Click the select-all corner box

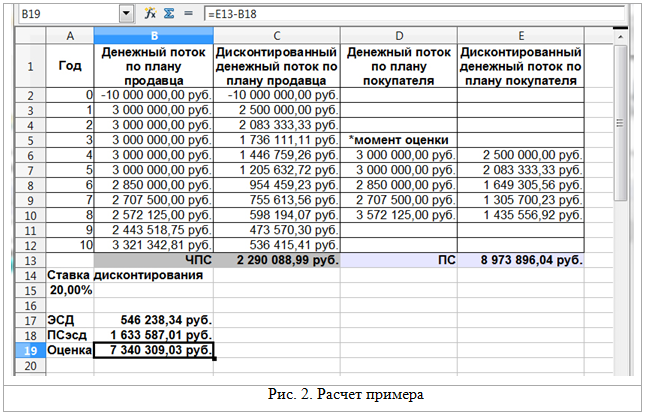tap(31, 36)
